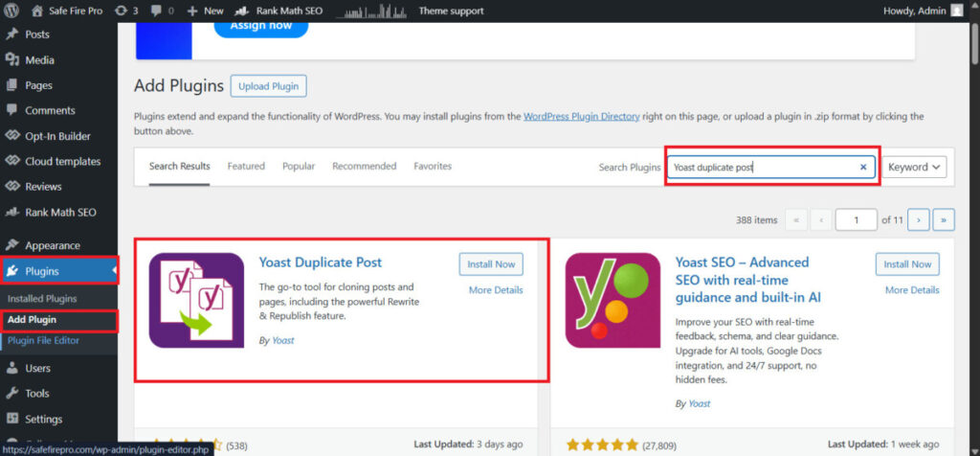980x456 pixels.
Task: Switch to the Search Results tab
Action: [x=179, y=167]
